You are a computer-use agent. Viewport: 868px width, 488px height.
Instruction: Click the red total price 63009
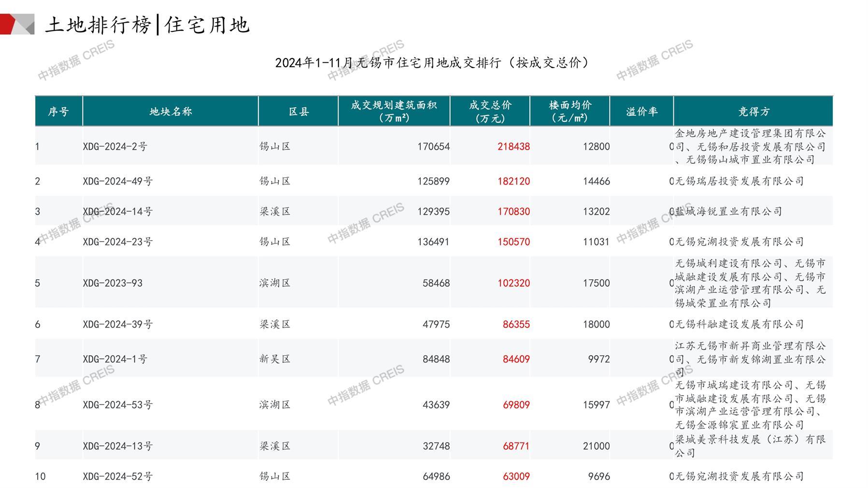pyautogui.click(x=516, y=476)
